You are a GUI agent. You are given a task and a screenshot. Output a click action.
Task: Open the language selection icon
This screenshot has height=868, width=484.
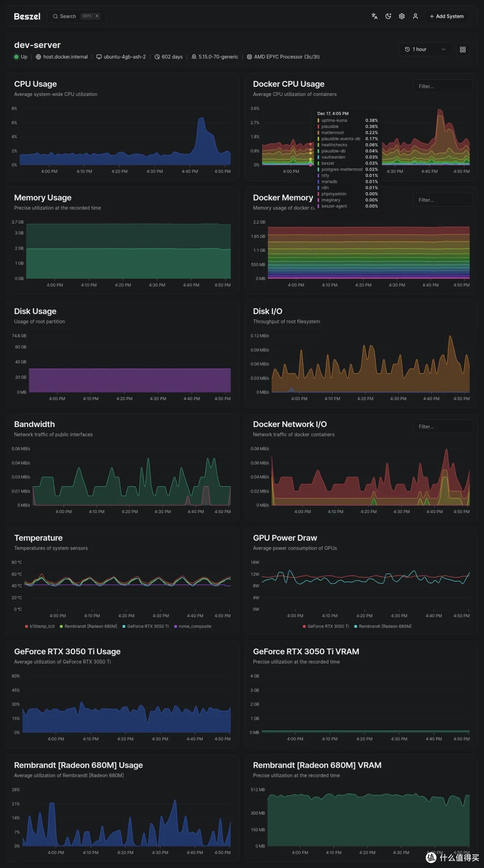pyautogui.click(x=375, y=16)
